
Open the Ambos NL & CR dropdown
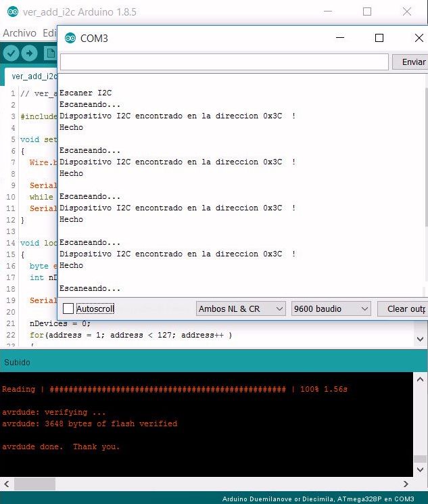click(241, 308)
